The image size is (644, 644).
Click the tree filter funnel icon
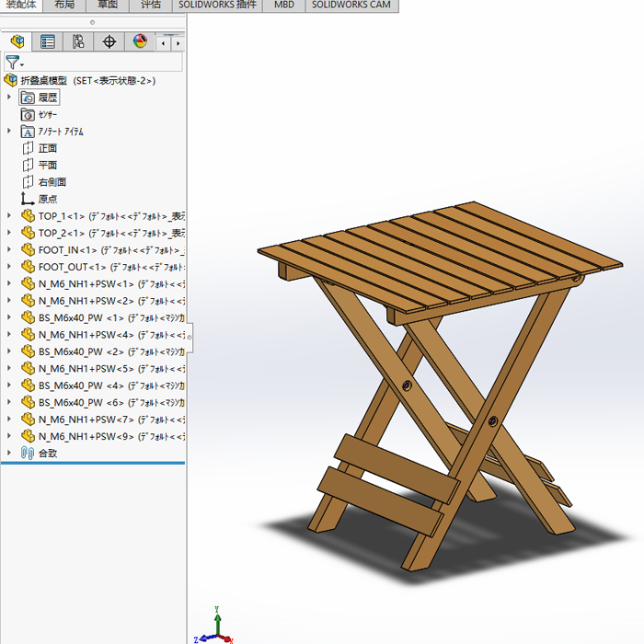[12, 63]
